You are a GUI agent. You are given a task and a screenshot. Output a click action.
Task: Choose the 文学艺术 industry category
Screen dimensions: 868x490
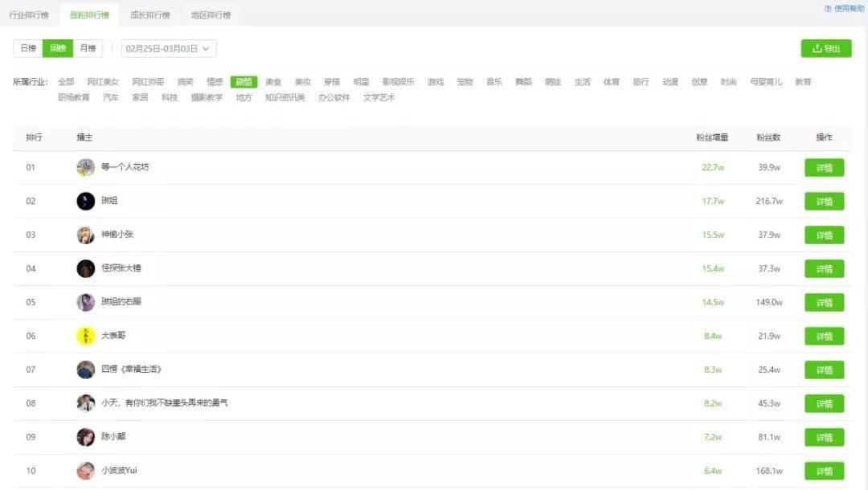379,98
